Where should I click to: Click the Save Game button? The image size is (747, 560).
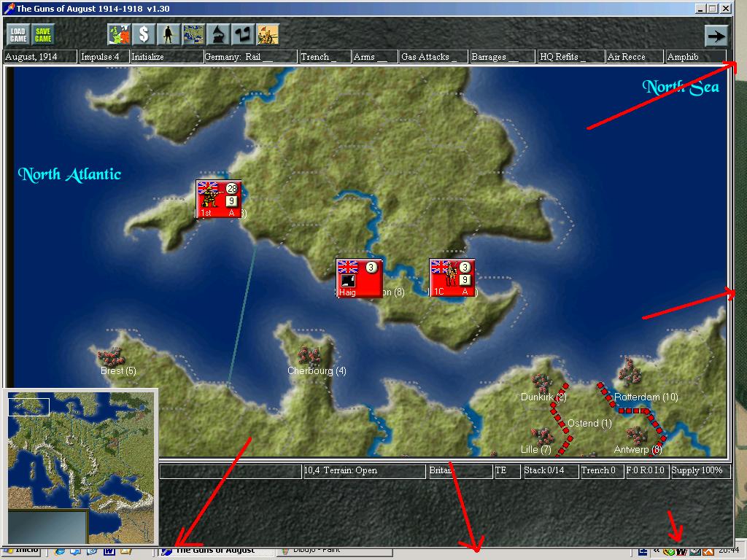click(x=43, y=35)
